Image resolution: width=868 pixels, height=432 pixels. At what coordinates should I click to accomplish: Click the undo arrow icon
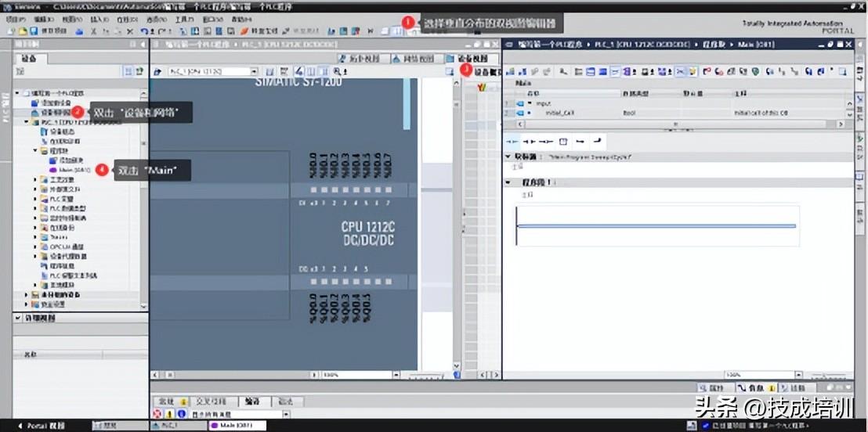click(x=144, y=31)
